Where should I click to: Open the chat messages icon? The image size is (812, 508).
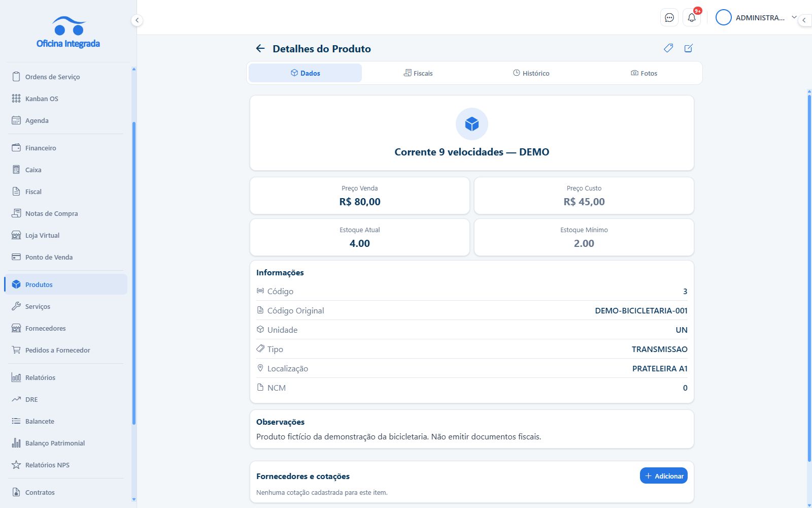click(x=669, y=18)
